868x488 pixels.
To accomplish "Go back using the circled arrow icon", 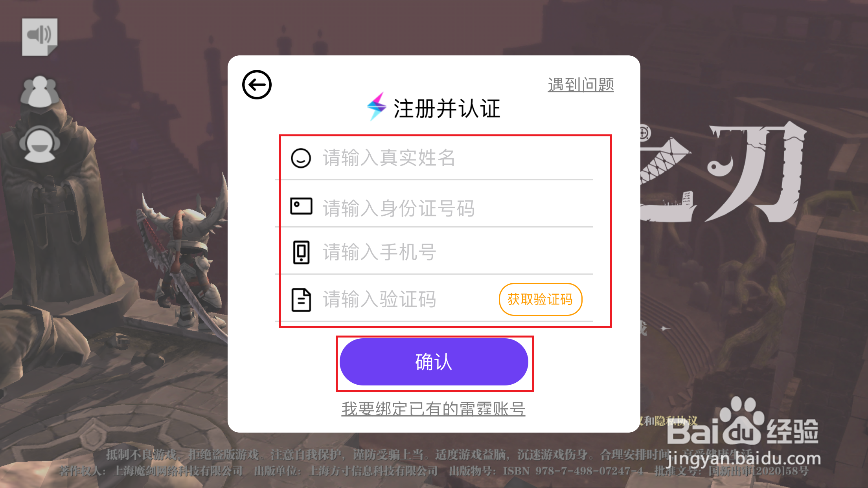I will (x=257, y=85).
